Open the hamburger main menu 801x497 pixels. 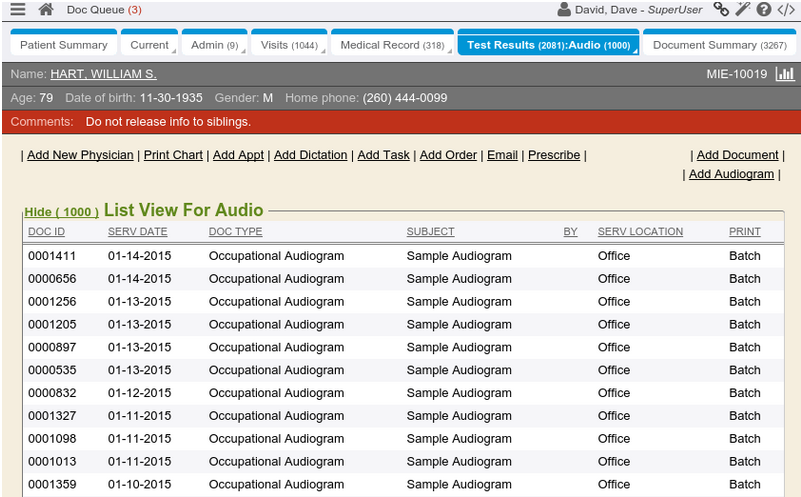(17, 10)
